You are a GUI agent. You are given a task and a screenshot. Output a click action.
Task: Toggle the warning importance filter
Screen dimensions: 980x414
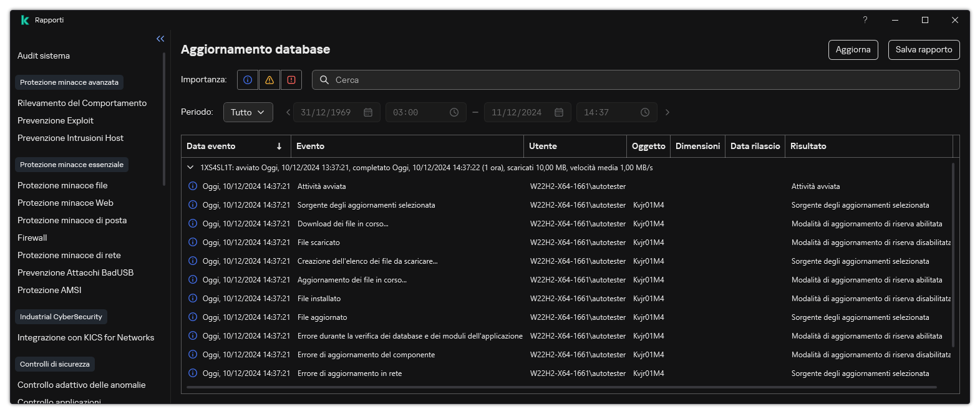tap(269, 80)
